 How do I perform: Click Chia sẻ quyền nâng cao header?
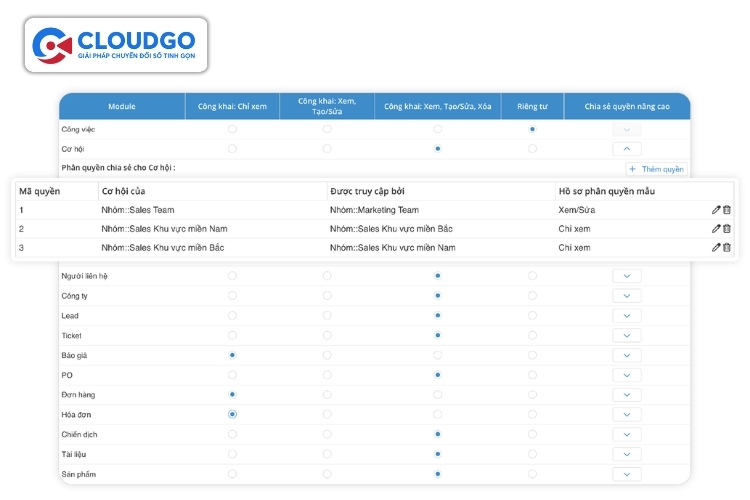tap(626, 106)
